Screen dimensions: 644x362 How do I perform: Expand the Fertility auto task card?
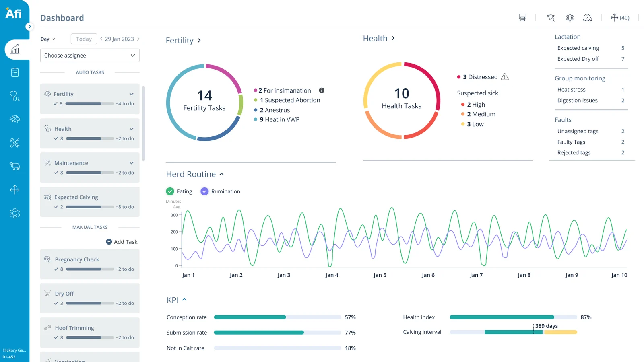click(131, 94)
